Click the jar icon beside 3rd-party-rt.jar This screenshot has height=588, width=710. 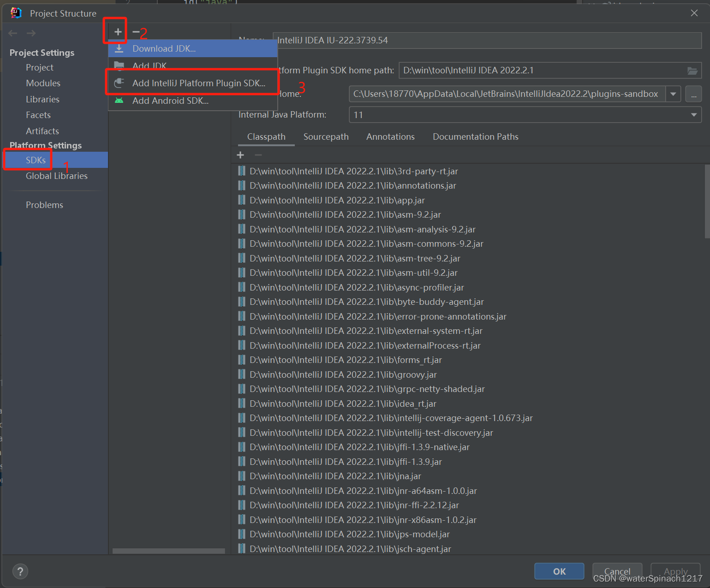click(x=242, y=171)
